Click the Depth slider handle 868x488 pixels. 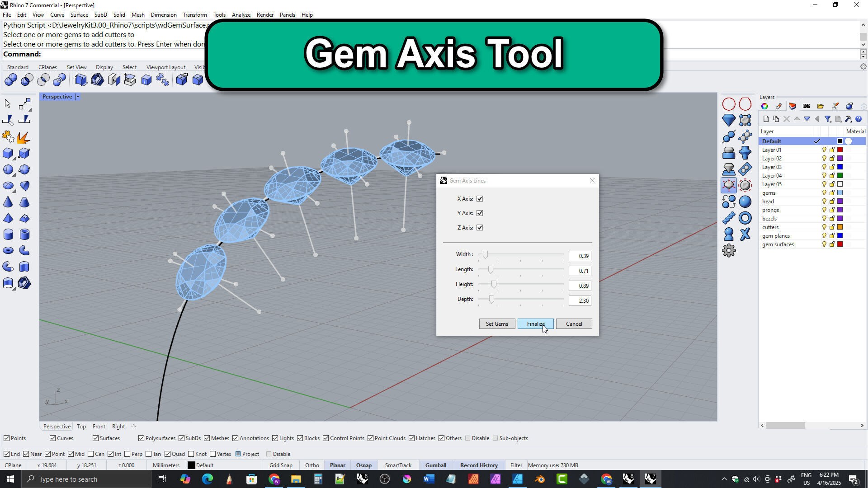[x=491, y=300]
